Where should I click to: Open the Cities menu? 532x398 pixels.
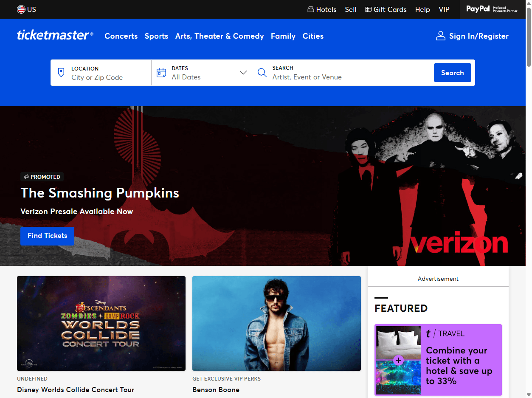(x=313, y=36)
